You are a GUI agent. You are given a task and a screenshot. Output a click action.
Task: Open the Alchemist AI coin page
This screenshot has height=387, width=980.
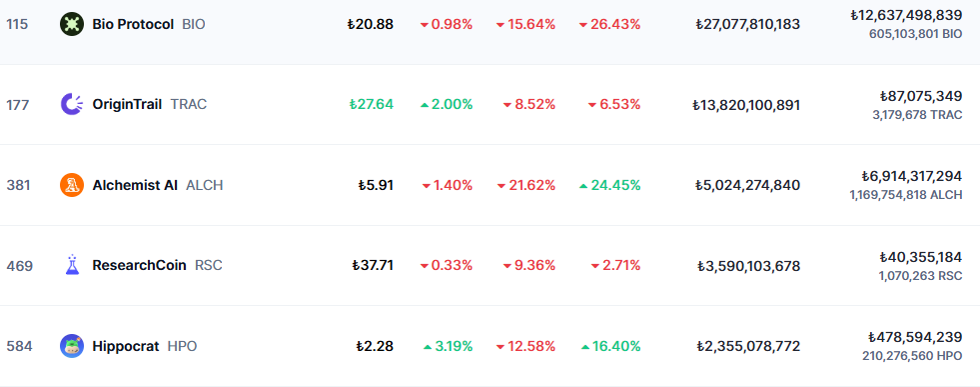click(135, 185)
